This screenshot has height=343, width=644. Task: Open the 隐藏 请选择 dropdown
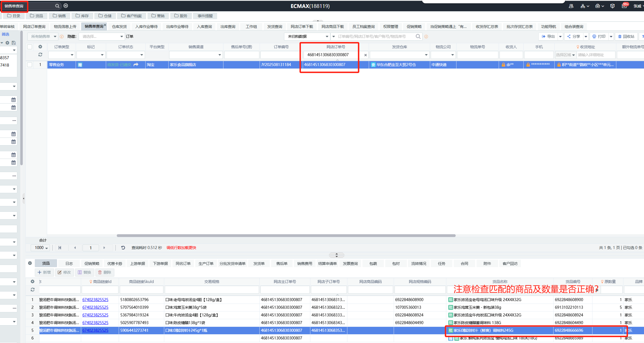(x=101, y=36)
